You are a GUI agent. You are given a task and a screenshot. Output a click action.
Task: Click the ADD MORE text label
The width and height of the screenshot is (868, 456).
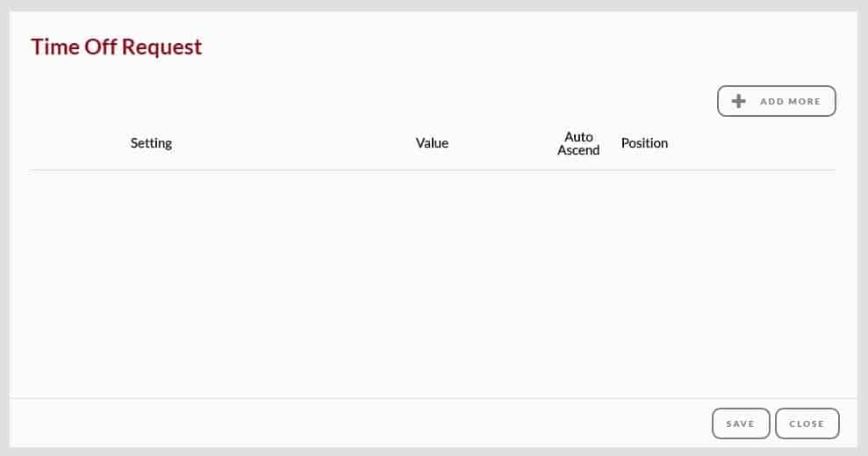point(791,101)
